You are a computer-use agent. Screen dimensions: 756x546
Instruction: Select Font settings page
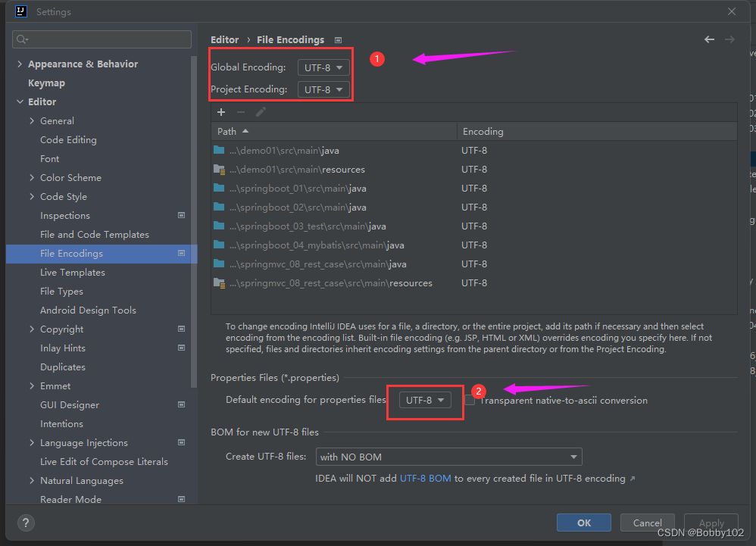pos(50,158)
